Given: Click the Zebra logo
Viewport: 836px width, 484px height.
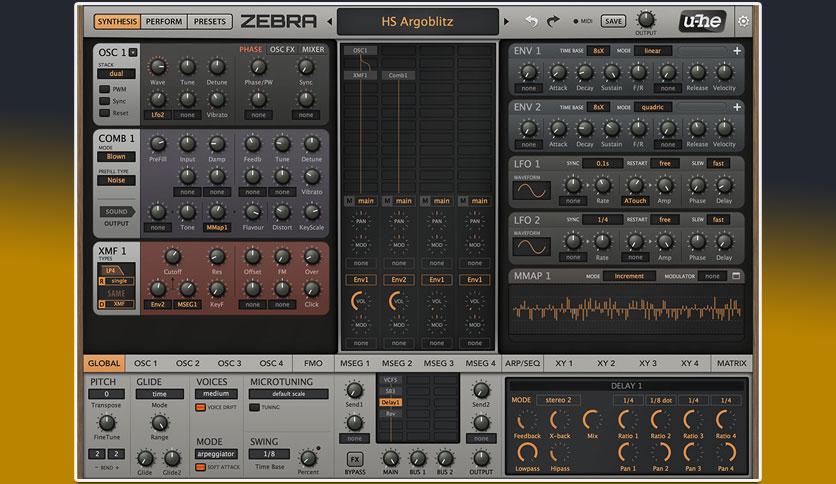Looking at the screenshot, I should 278,21.
